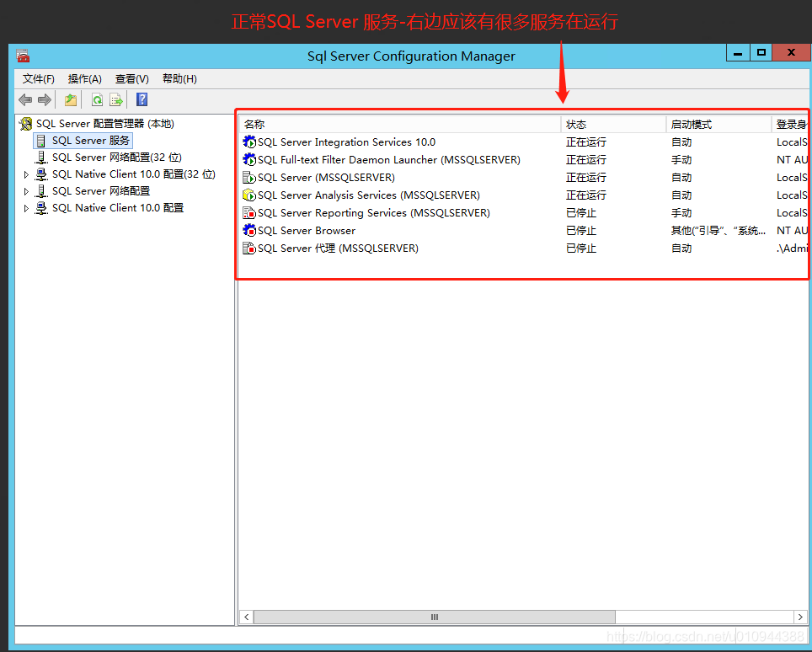
Task: Click 手动 start mode of Reporting Services
Action: click(x=681, y=213)
